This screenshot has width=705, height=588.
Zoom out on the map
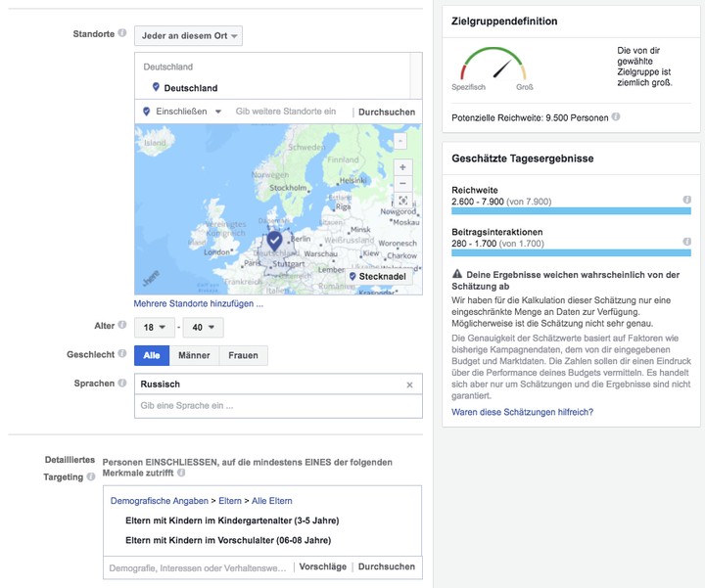coord(402,183)
